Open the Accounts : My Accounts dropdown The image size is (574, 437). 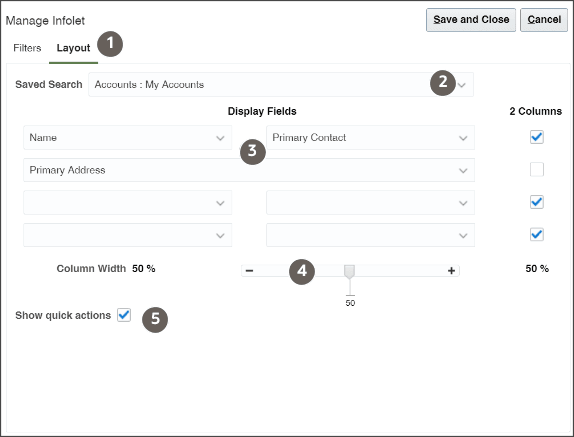point(281,85)
